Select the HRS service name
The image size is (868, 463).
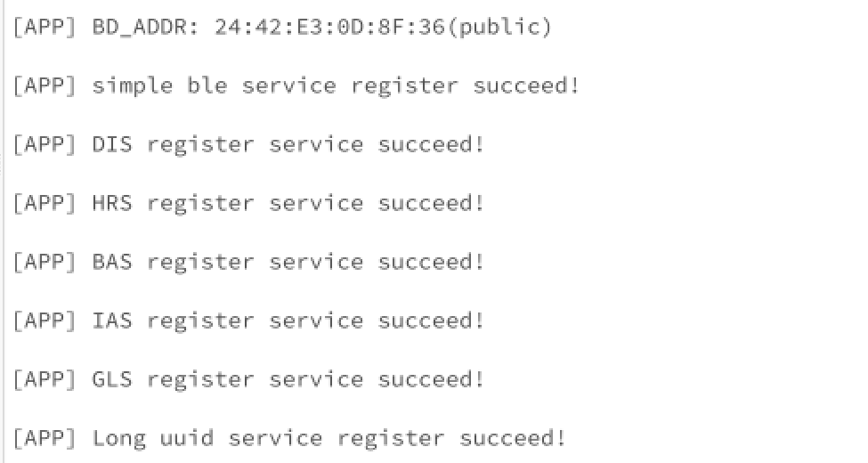click(112, 204)
